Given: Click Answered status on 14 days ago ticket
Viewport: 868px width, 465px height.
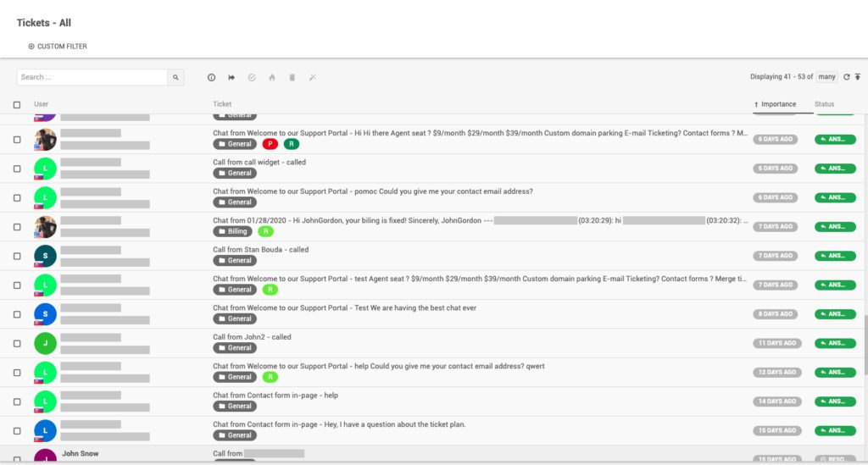Looking at the screenshot, I should (x=835, y=401).
